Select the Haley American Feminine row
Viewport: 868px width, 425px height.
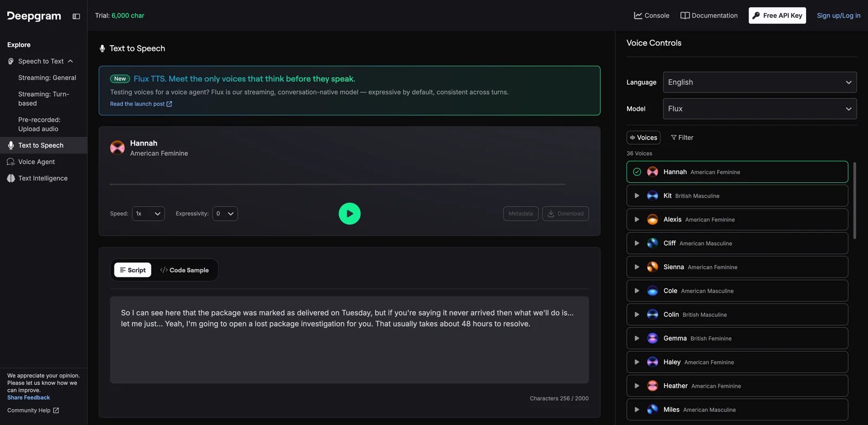coord(737,362)
